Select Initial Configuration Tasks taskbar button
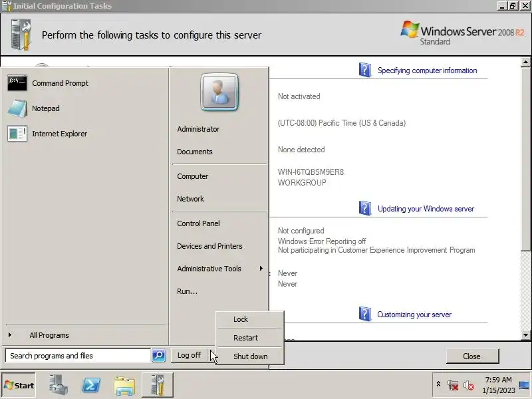This screenshot has height=399, width=532. (158, 385)
